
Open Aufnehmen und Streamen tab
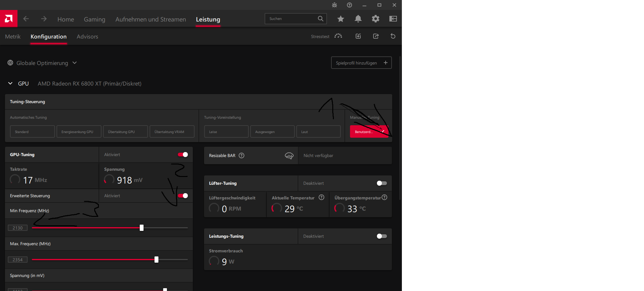(151, 19)
